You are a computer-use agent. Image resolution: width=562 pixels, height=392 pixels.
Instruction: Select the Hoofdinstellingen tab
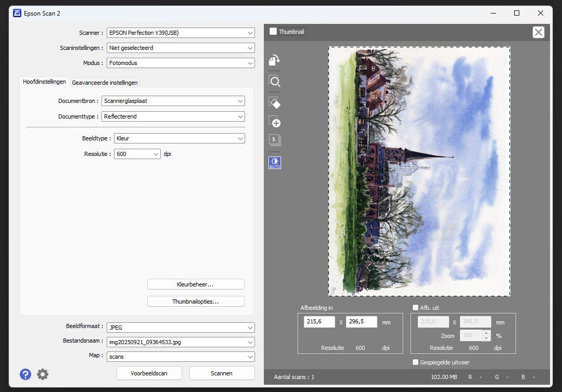click(x=44, y=82)
